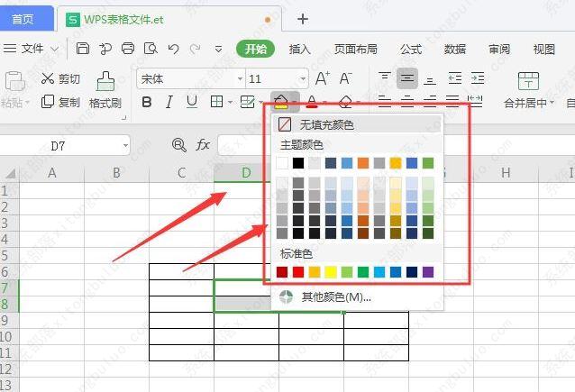Click the zoom magnifier icon beside fx
The width and height of the screenshot is (575, 392).
(x=178, y=144)
